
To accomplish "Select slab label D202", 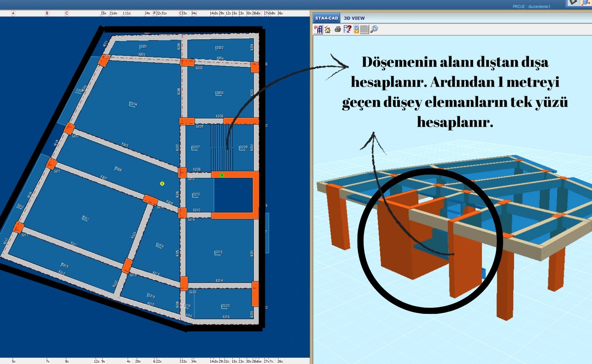I will [x=219, y=47].
